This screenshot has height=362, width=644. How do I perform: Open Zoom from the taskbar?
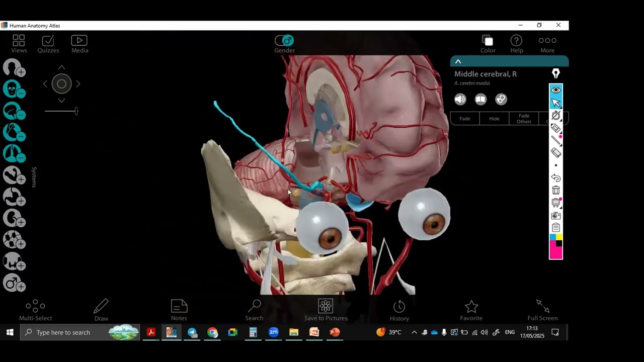coord(273,332)
